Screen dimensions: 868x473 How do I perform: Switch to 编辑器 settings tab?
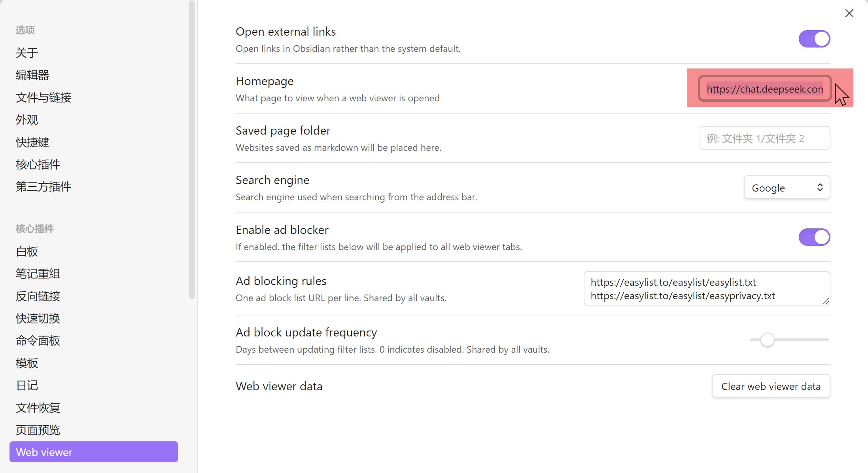tap(32, 75)
